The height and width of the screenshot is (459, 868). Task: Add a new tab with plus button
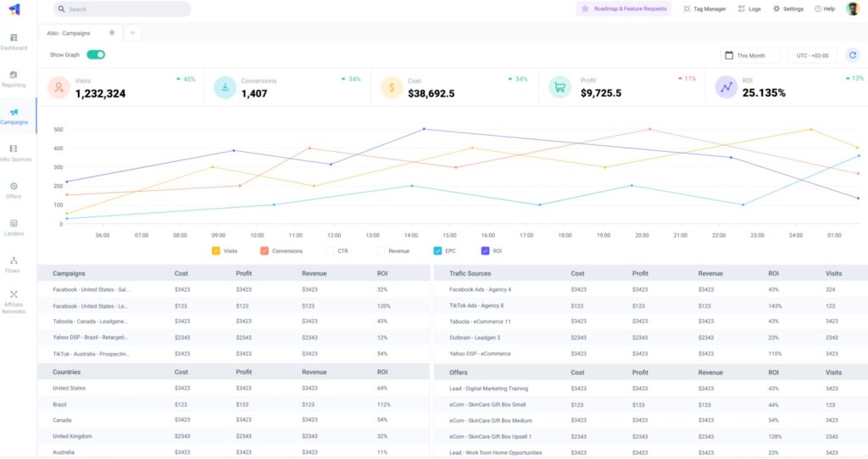[x=132, y=33]
